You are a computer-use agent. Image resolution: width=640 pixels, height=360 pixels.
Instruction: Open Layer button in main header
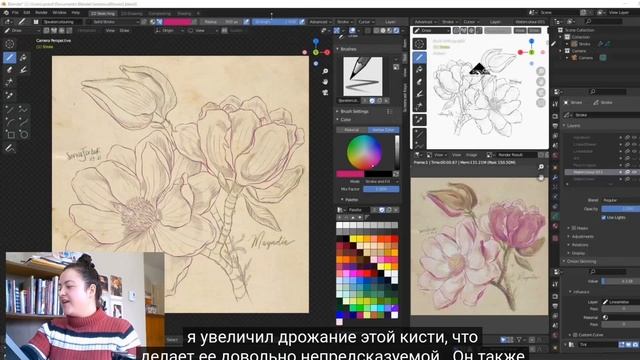coord(390,22)
